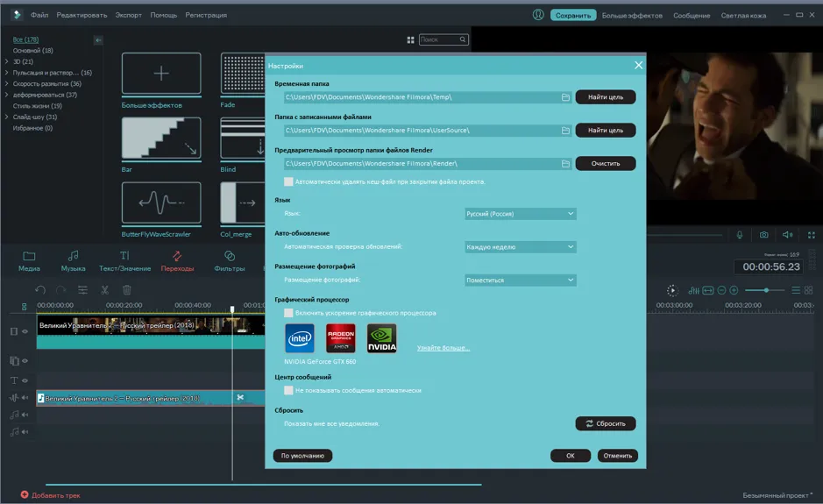Click the microphone voiceover icon
This screenshot has height=504, width=823.
(x=740, y=235)
